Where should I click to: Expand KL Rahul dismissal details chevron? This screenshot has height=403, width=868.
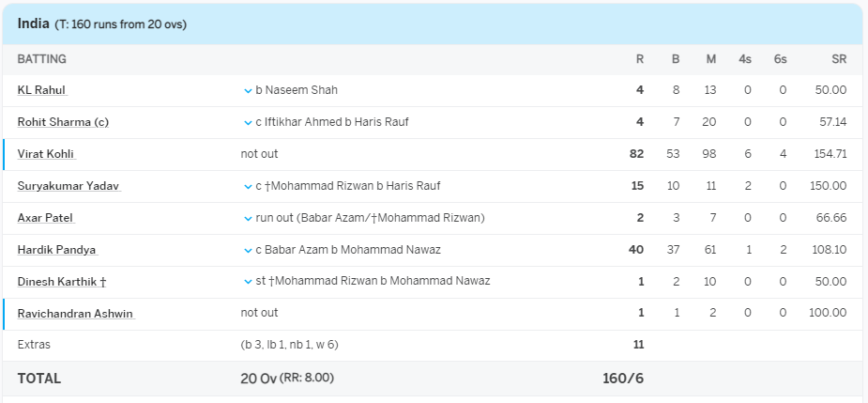[248, 90]
